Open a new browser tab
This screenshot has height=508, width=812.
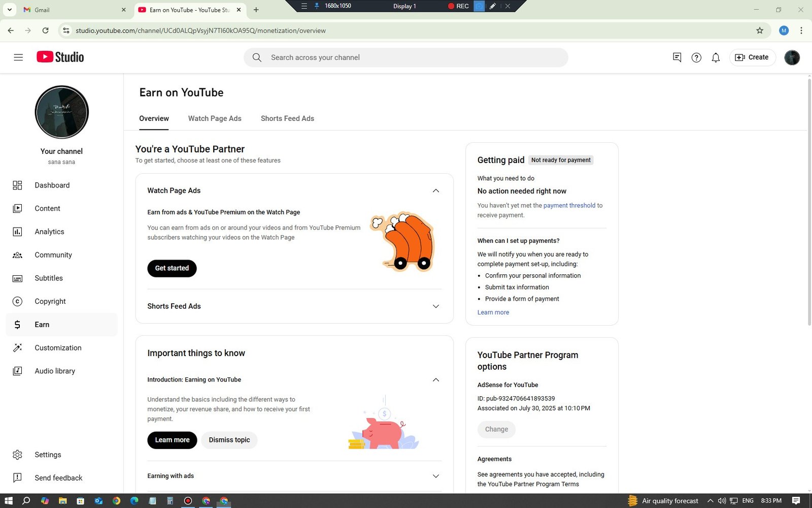(x=256, y=10)
